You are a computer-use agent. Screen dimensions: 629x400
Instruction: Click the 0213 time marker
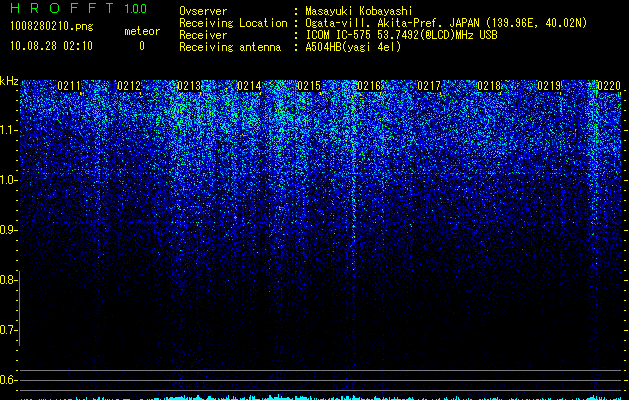(189, 86)
